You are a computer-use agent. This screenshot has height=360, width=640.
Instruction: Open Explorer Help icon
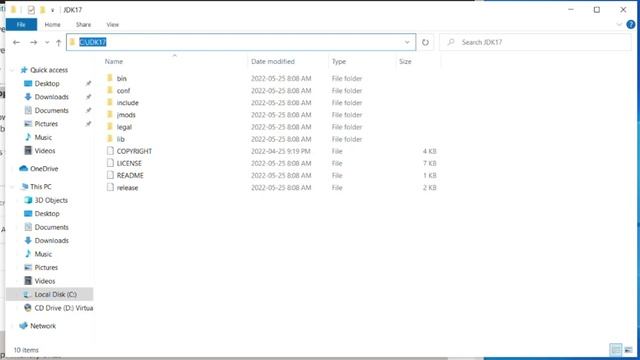tap(631, 24)
